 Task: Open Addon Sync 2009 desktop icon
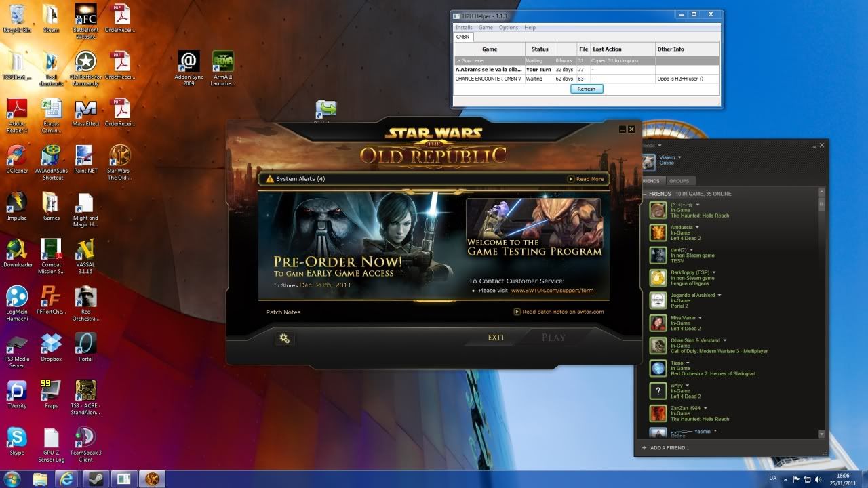click(189, 69)
